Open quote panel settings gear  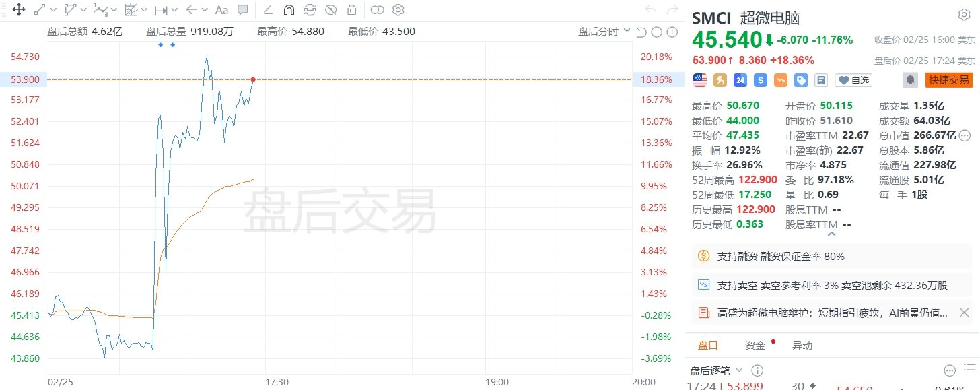964,15
